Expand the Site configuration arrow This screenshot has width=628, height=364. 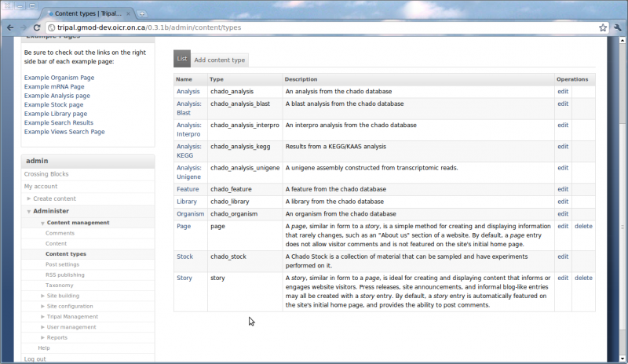point(42,306)
